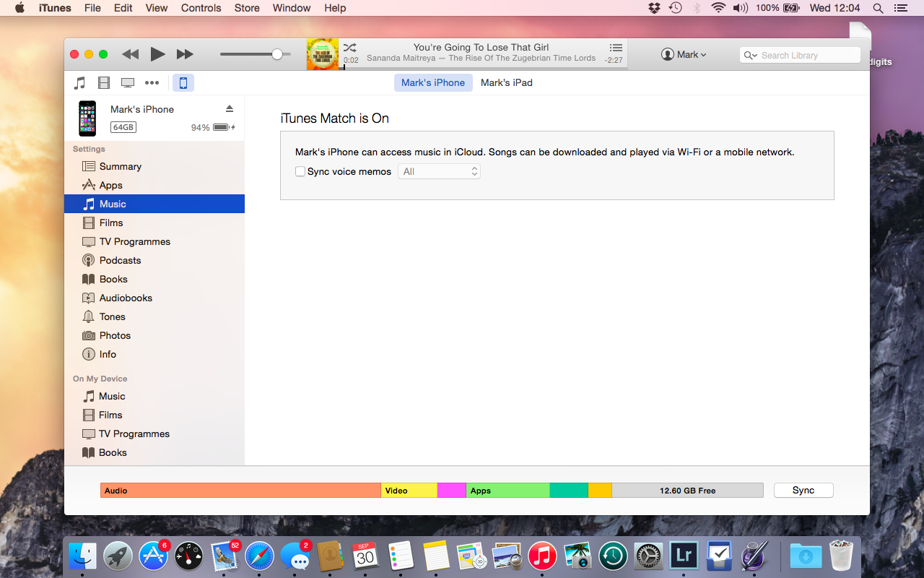
Task: Open the View menu
Action: [x=157, y=8]
